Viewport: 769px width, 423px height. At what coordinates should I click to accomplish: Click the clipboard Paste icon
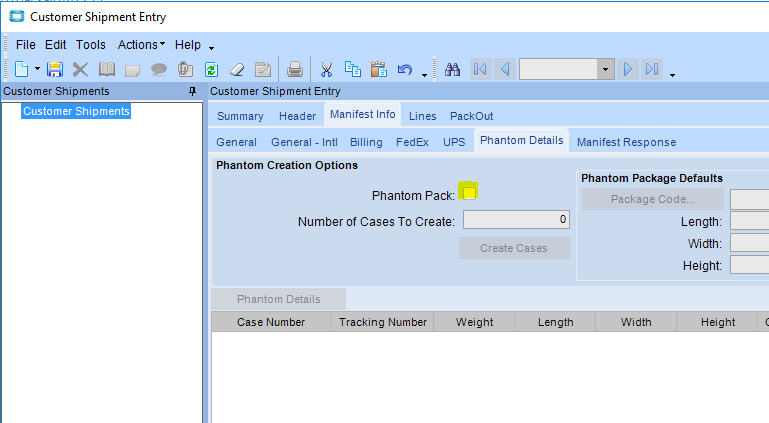(x=379, y=69)
